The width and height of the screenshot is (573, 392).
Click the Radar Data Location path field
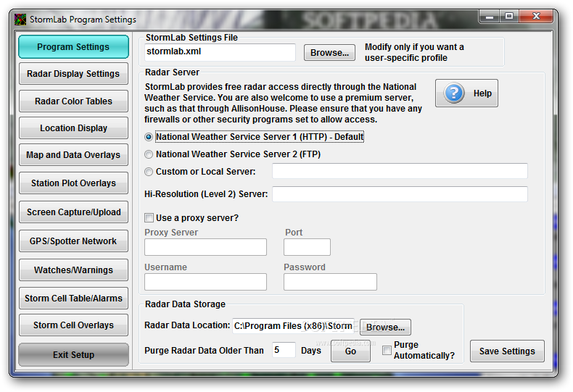pos(294,326)
